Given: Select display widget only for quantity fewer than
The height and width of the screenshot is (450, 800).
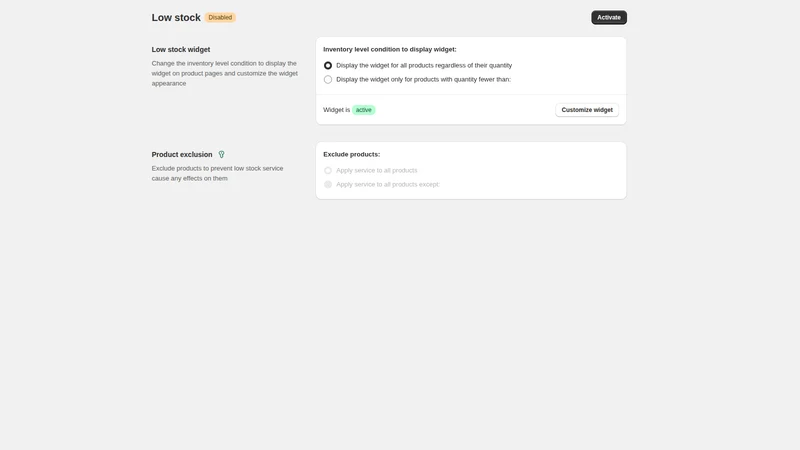Looking at the screenshot, I should 328,80.
